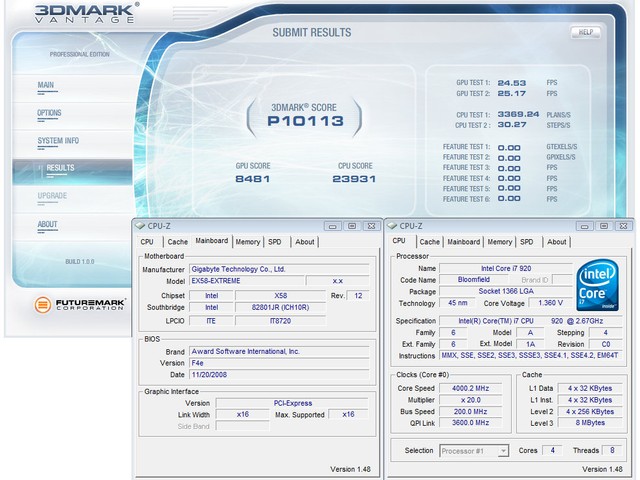
Task: Open SPD tab in right CPU-Z window
Action: click(x=527, y=242)
